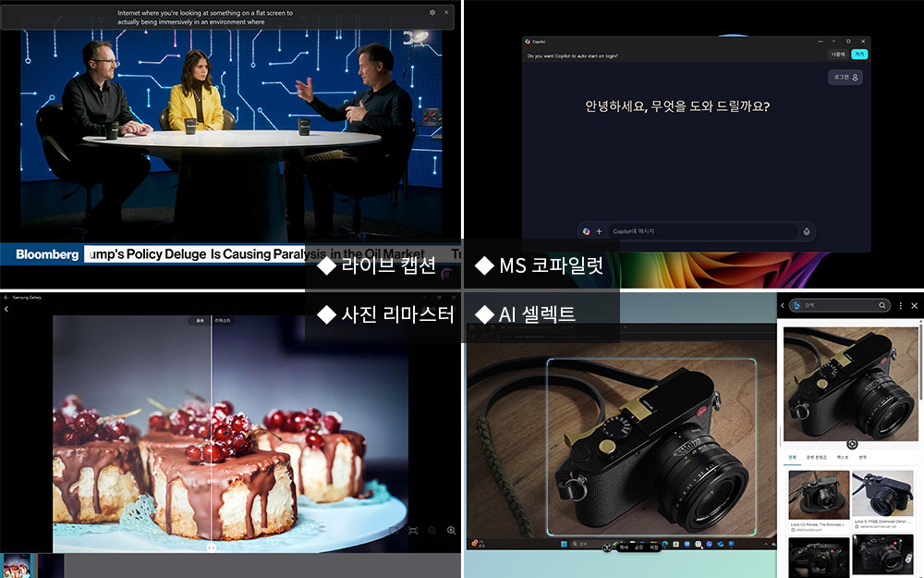This screenshot has height=578, width=924.
Task: Click the 켜기 button for Copilot auto start
Action: click(x=859, y=55)
